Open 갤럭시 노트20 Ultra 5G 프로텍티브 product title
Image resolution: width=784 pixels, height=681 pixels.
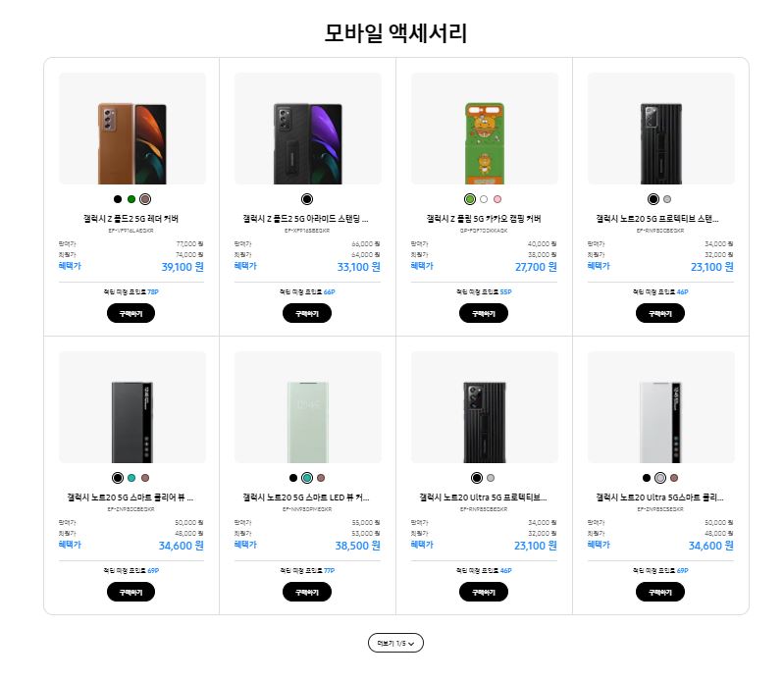coord(483,497)
